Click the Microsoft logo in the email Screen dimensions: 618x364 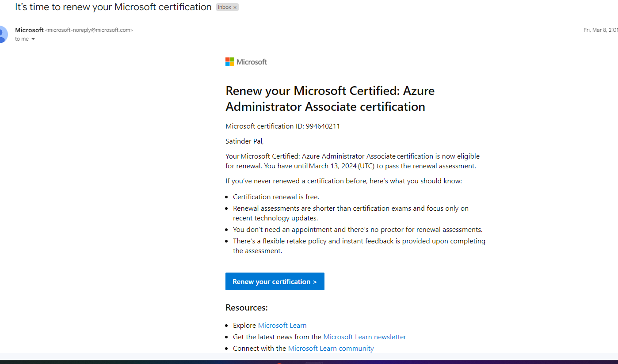coord(246,62)
